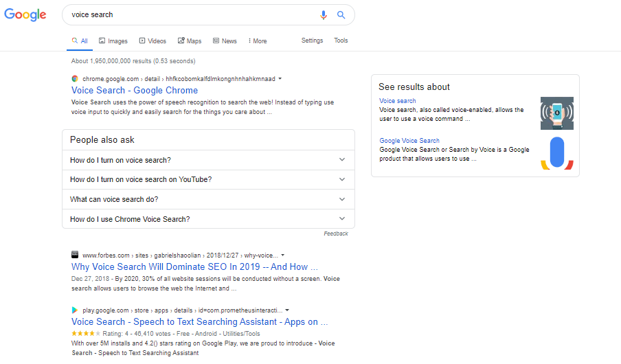
Task: Open the dropdown arrow next to play.google.com URL
Action: tap(287, 310)
